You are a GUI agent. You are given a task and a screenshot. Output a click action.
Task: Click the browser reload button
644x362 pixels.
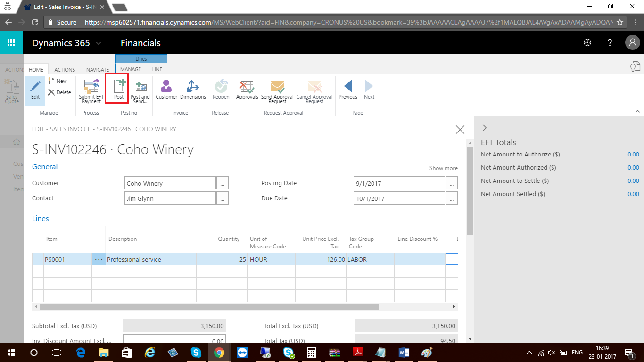pos(34,22)
